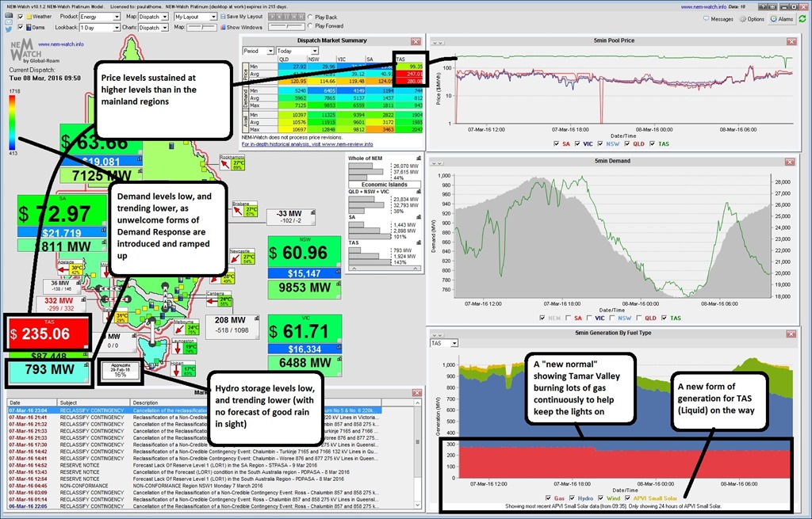The width and height of the screenshot is (812, 519).
Task: Open the Options settings
Action: click(752, 18)
